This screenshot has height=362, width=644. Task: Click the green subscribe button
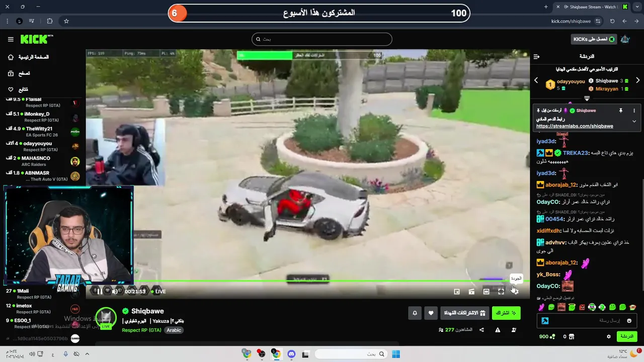[506, 313]
